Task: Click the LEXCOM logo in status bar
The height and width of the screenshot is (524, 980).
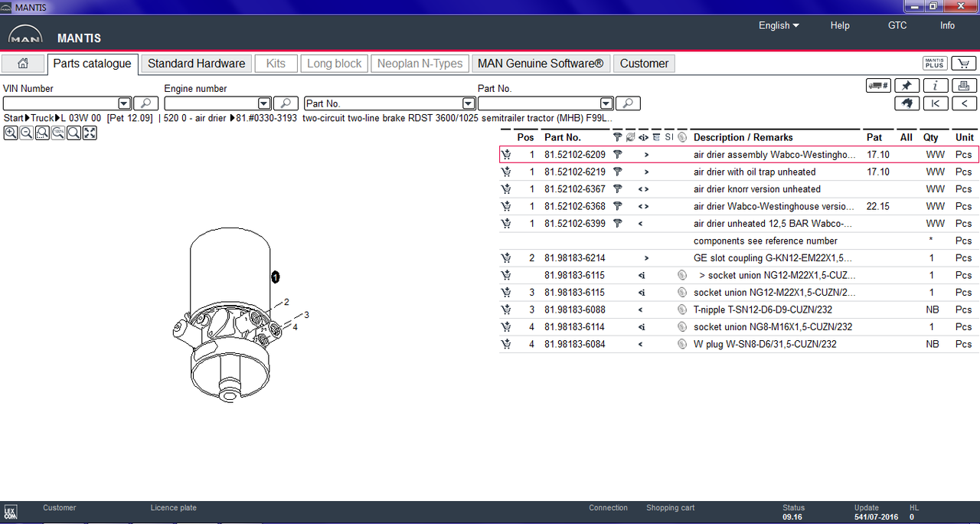Action: 10,513
